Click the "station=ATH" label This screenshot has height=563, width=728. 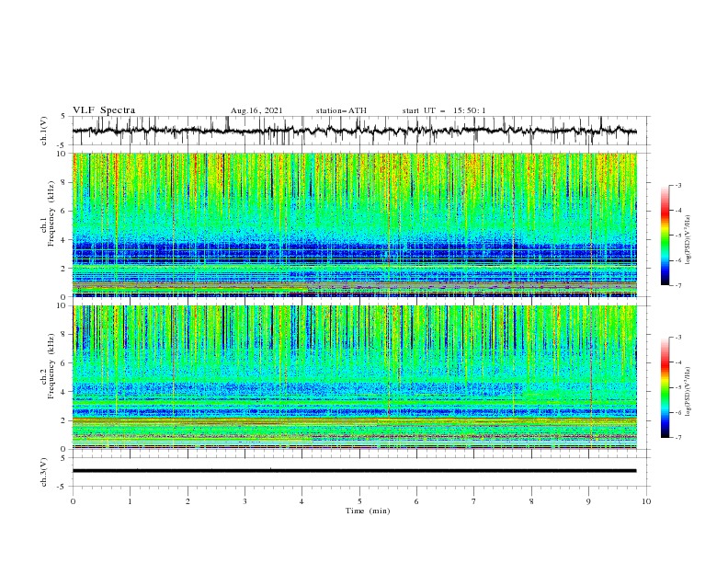pyautogui.click(x=341, y=110)
